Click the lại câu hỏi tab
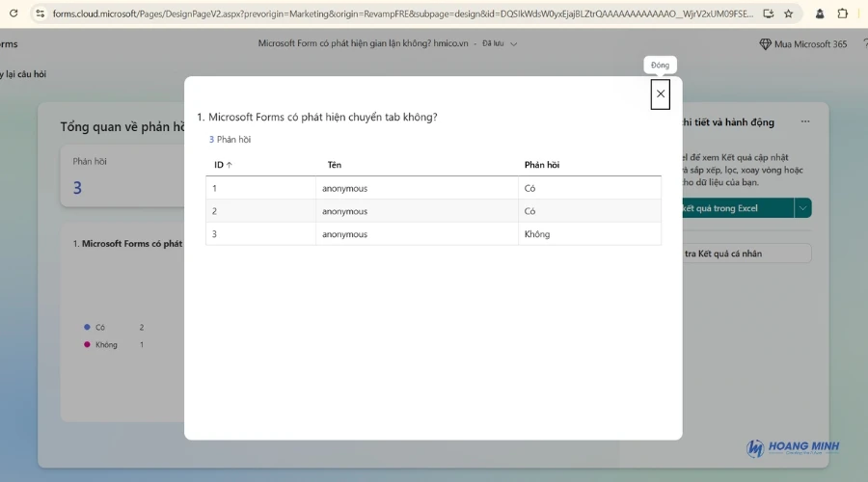This screenshot has width=868, height=482. pos(23,74)
